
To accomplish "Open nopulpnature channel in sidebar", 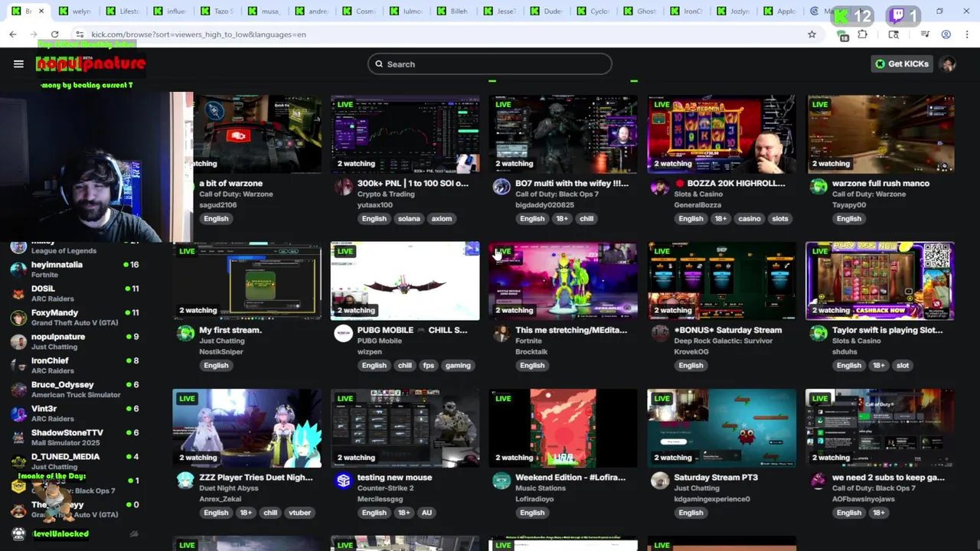I will click(75, 341).
